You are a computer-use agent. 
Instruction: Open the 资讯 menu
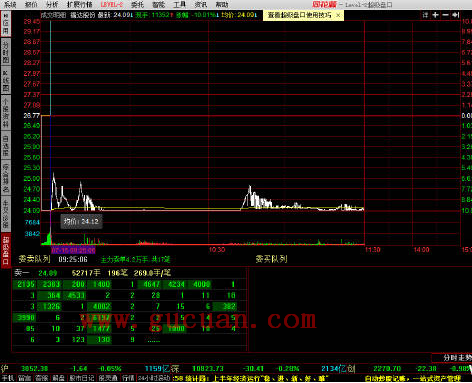pos(201,5)
